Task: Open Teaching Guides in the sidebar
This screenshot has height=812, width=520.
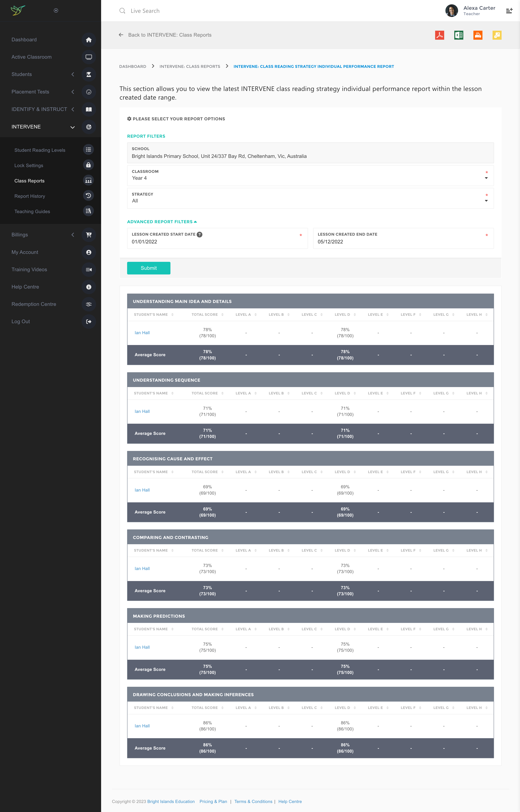Action: tap(32, 211)
